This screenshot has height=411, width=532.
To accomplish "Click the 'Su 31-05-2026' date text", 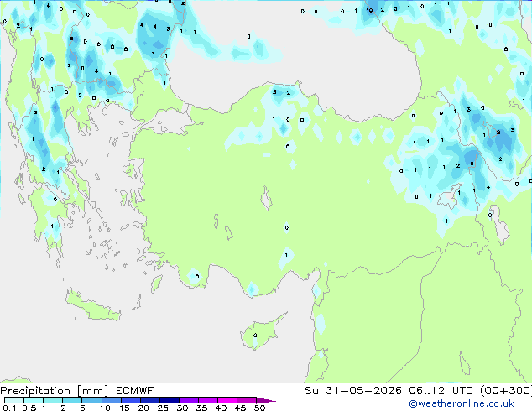I will (x=353, y=391).
